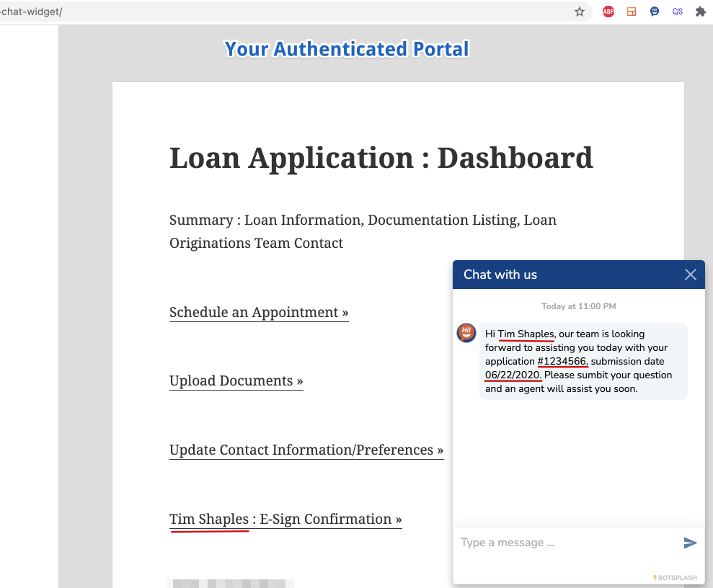Send the chat message with the arrow icon
Image resolution: width=713 pixels, height=588 pixels.
pos(690,543)
